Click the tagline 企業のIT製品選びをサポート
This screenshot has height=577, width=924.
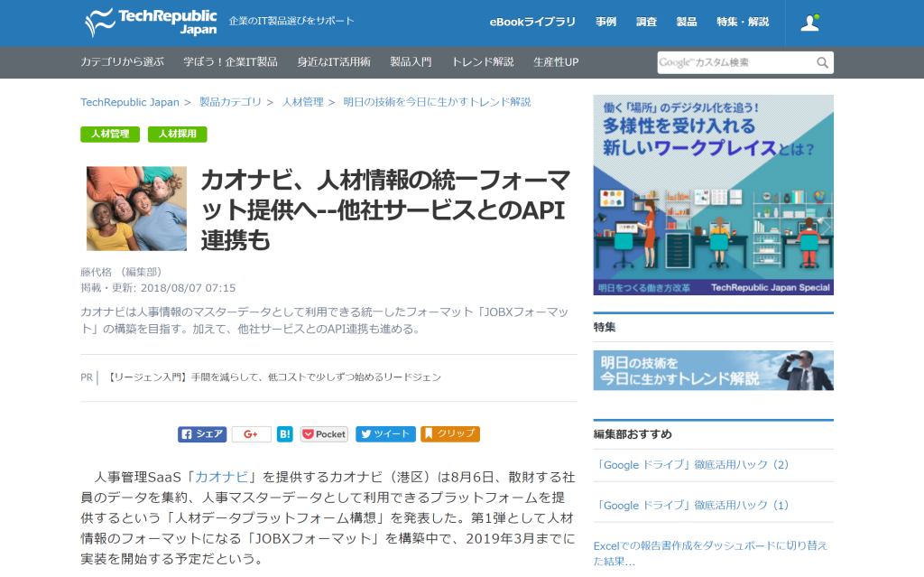click(291, 22)
